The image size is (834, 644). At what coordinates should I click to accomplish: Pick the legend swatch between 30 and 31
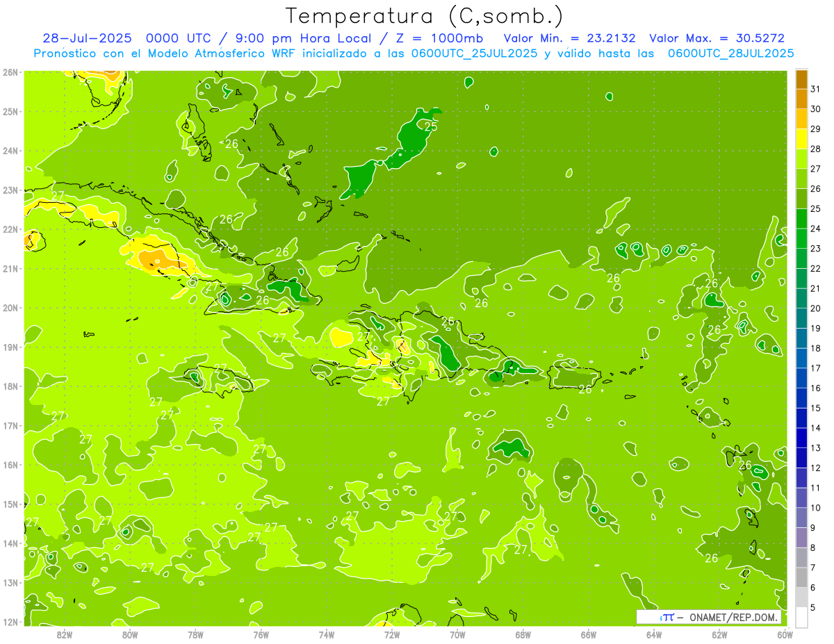point(801,99)
